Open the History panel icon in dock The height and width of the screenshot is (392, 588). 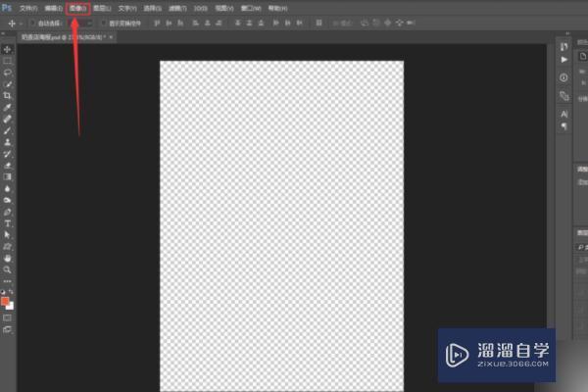pos(563,46)
